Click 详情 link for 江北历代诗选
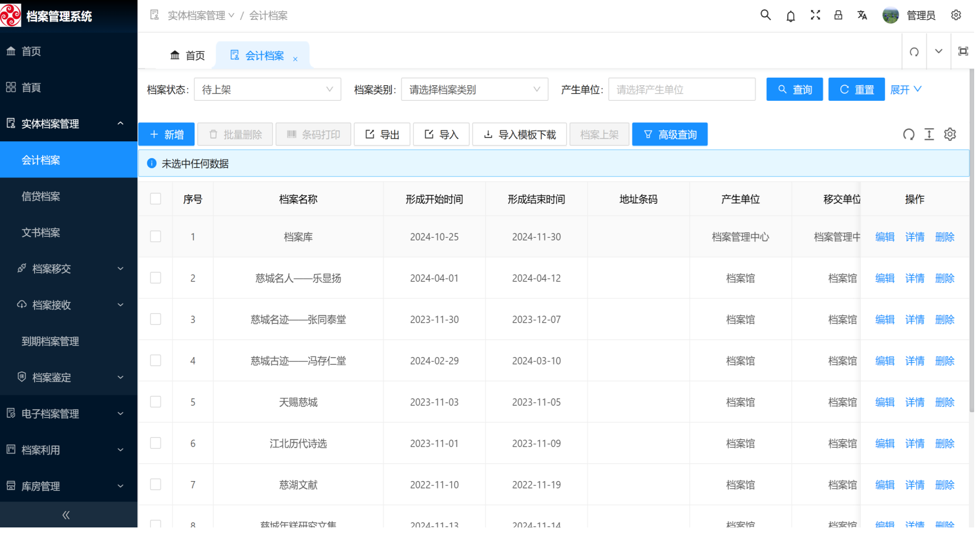This screenshot has width=980, height=542. click(914, 444)
